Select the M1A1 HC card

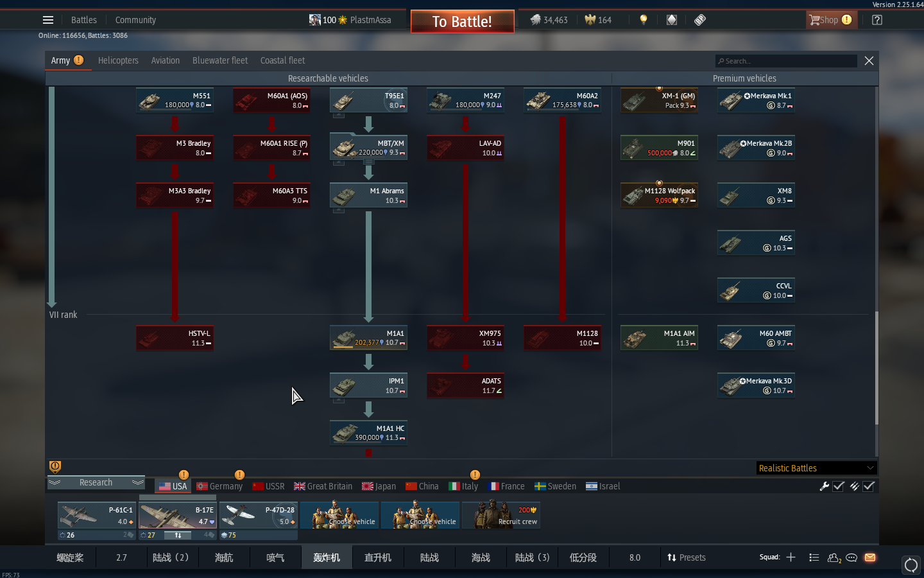(x=368, y=433)
